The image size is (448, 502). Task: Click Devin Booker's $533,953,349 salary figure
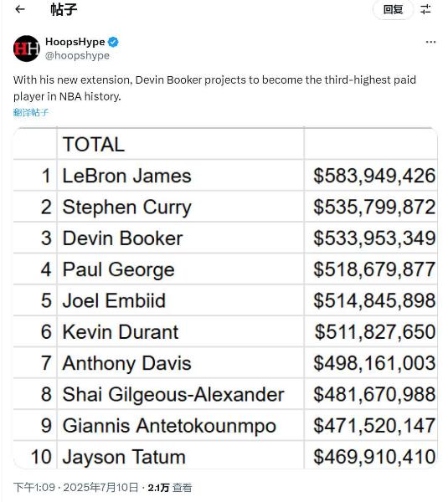coord(374,238)
